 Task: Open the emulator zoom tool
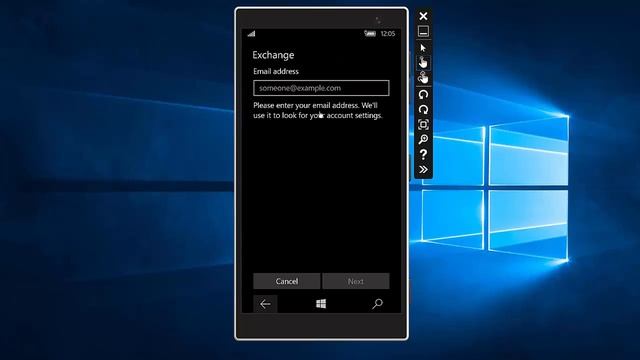coord(423,139)
